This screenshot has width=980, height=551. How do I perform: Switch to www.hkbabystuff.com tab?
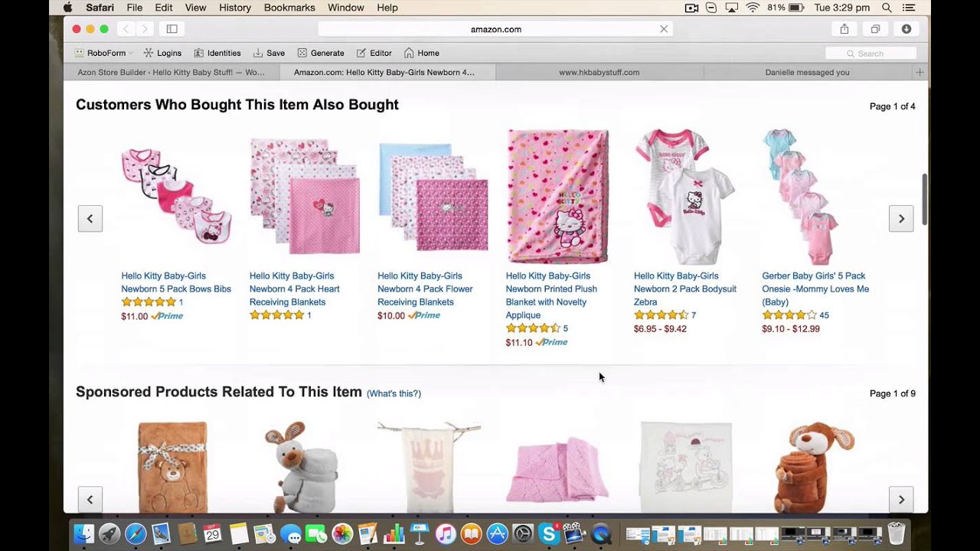click(599, 72)
